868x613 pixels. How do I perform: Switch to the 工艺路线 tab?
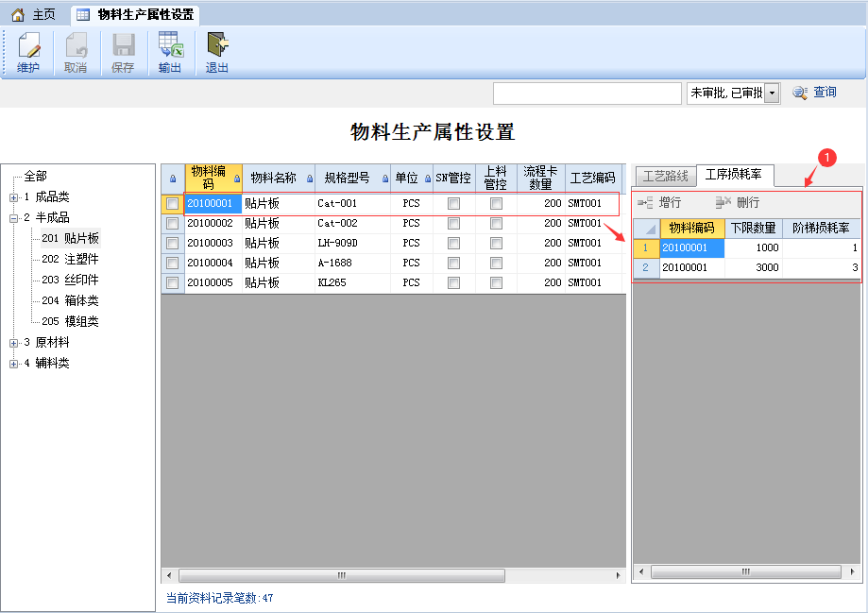666,177
